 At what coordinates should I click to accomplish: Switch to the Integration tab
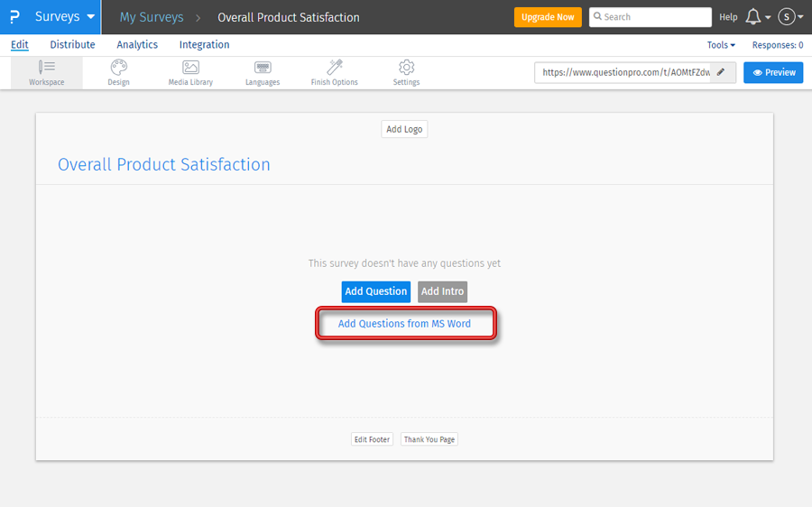[x=205, y=45]
